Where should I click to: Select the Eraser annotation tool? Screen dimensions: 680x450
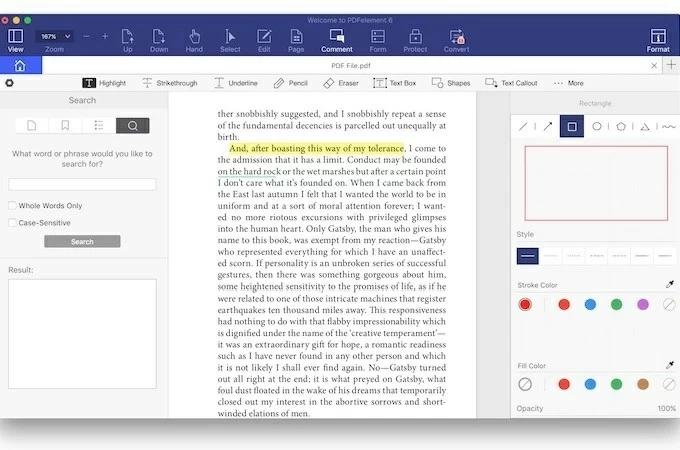[x=341, y=83]
